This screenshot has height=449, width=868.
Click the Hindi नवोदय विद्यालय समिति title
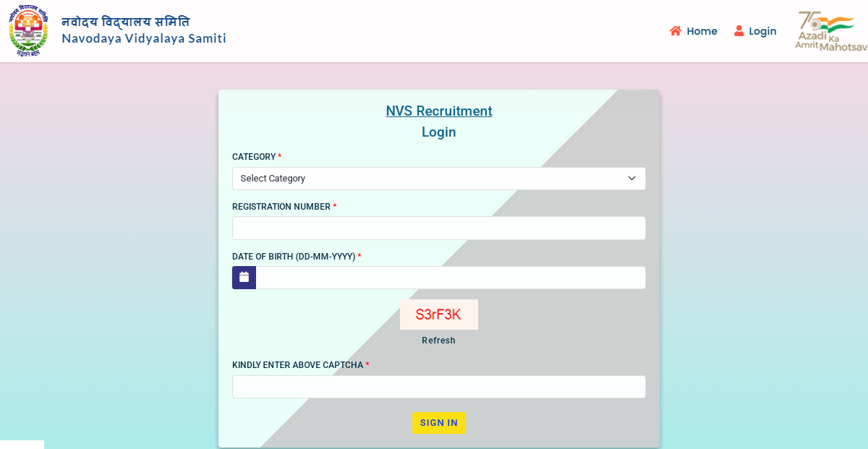pos(126,21)
